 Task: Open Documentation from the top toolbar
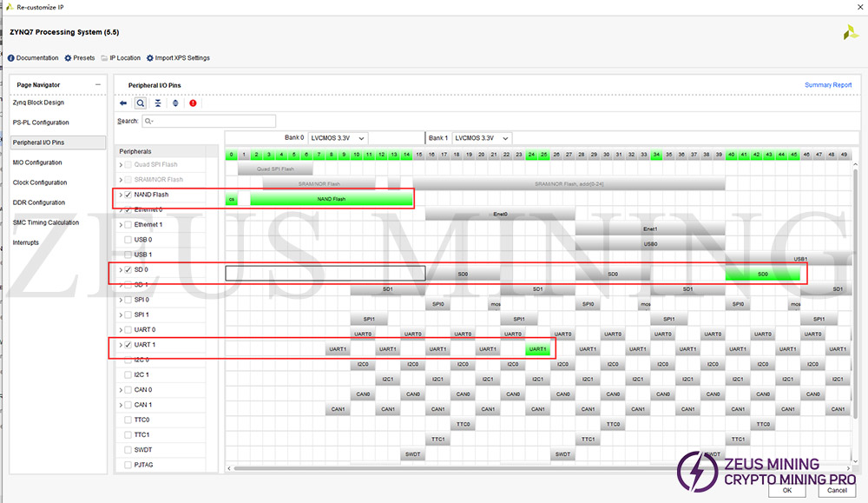click(33, 58)
